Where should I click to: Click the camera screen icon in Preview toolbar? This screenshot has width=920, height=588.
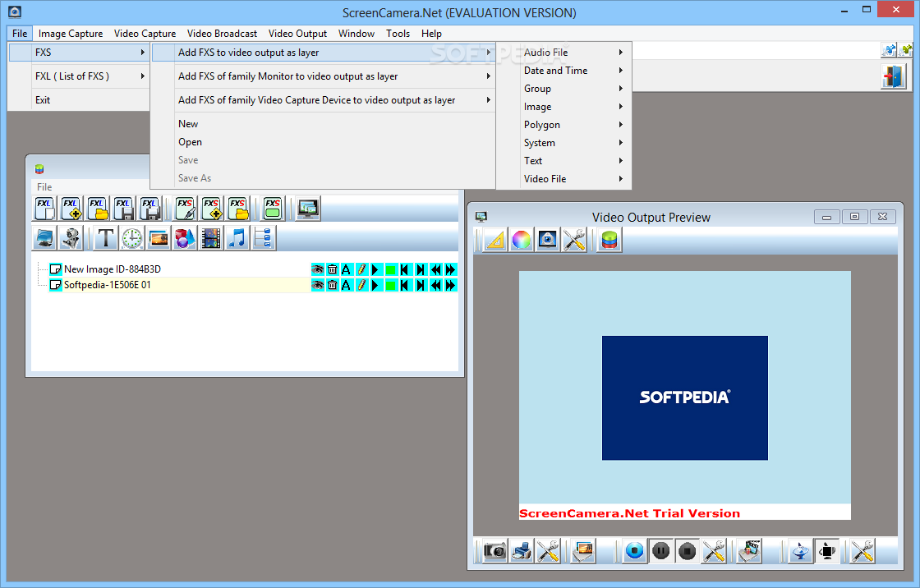tap(547, 240)
